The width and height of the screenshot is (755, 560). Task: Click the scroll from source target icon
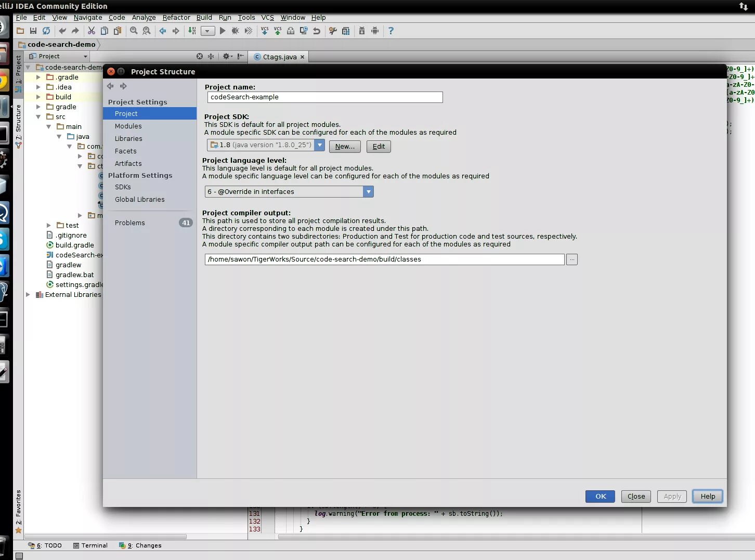click(200, 56)
